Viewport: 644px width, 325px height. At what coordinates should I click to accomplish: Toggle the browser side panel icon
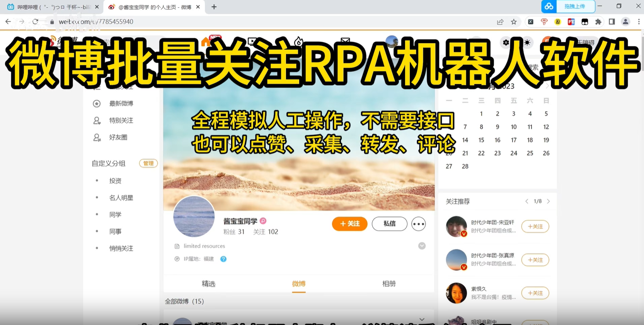(x=612, y=22)
